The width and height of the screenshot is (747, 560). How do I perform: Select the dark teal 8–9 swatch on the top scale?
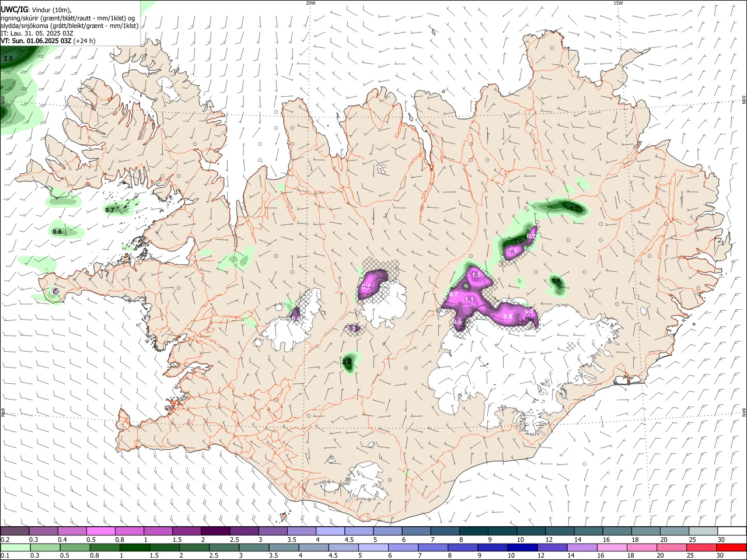tap(473, 531)
